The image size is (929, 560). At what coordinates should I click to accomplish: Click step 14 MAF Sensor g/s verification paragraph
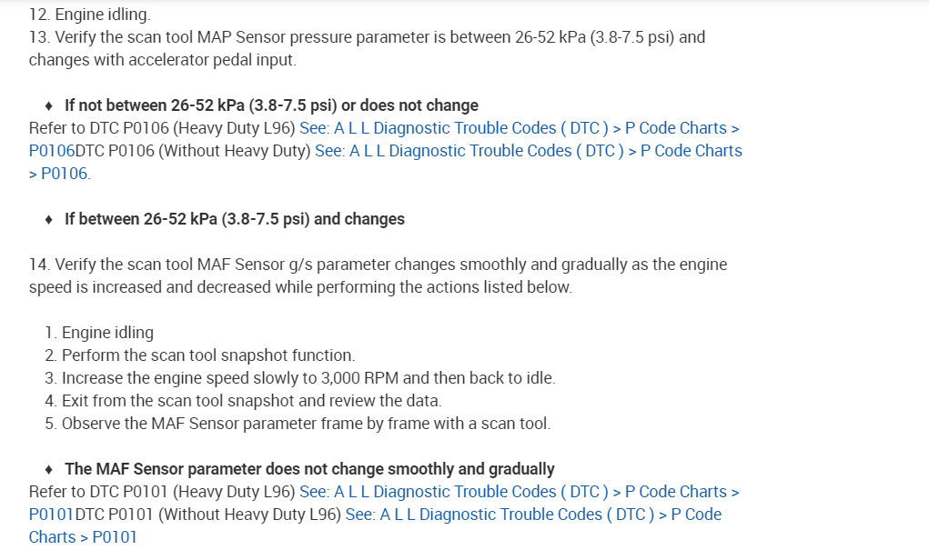click(x=378, y=265)
